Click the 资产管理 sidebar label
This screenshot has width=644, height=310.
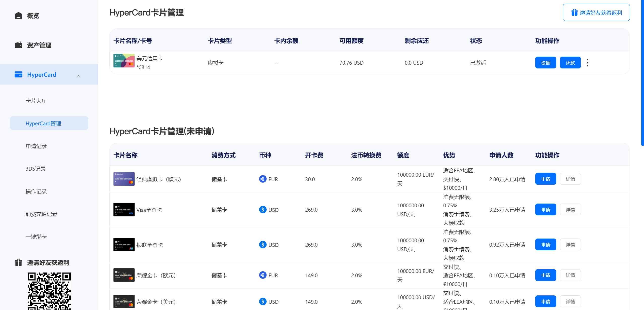click(x=39, y=45)
